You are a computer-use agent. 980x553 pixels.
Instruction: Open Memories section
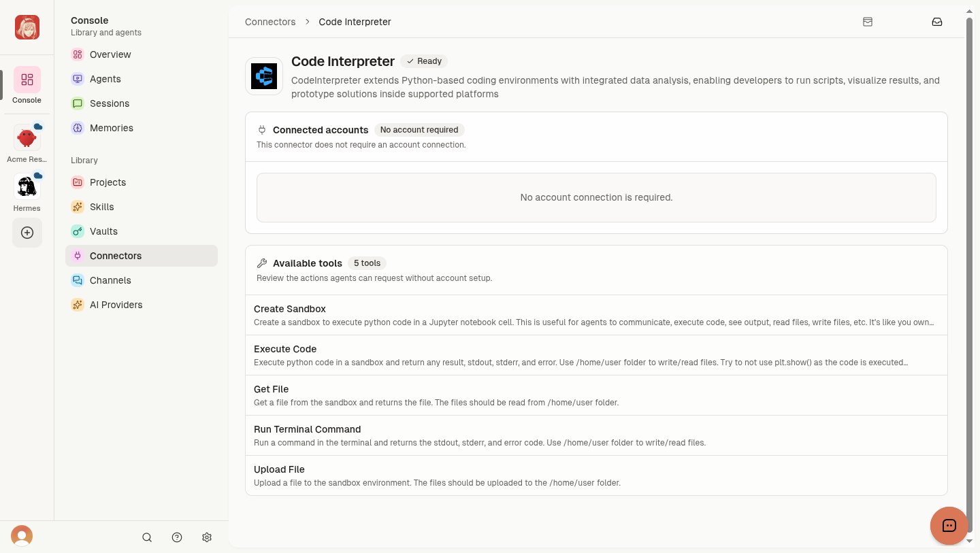[142, 128]
